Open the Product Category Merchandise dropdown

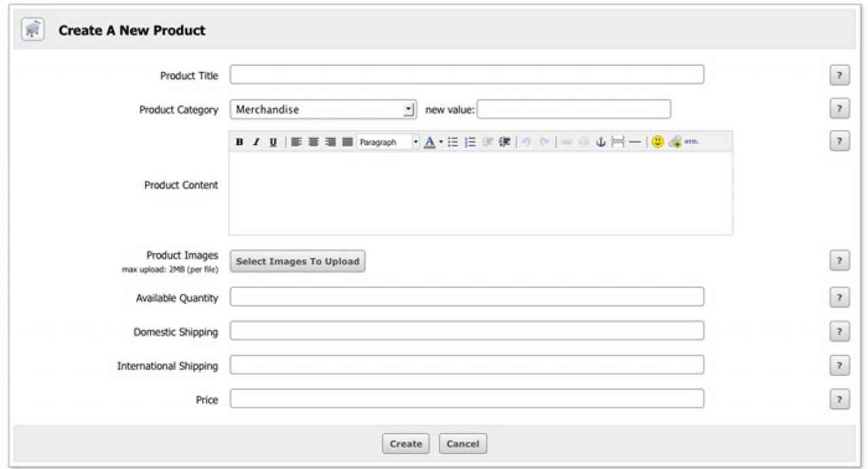point(323,109)
